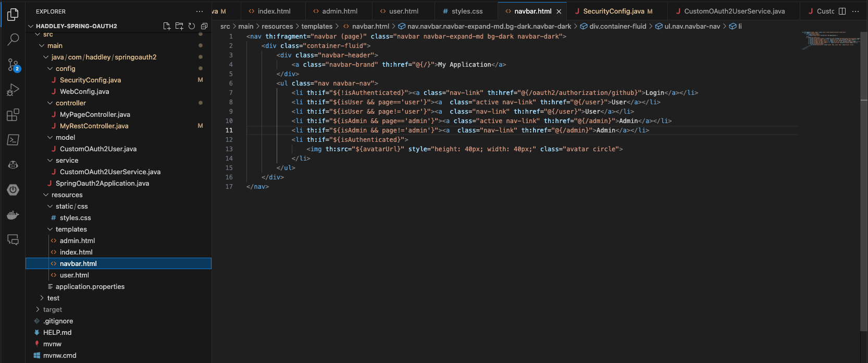Click the 'templates' breadcrumb segment
Image resolution: width=868 pixels, height=363 pixels.
[x=316, y=26]
